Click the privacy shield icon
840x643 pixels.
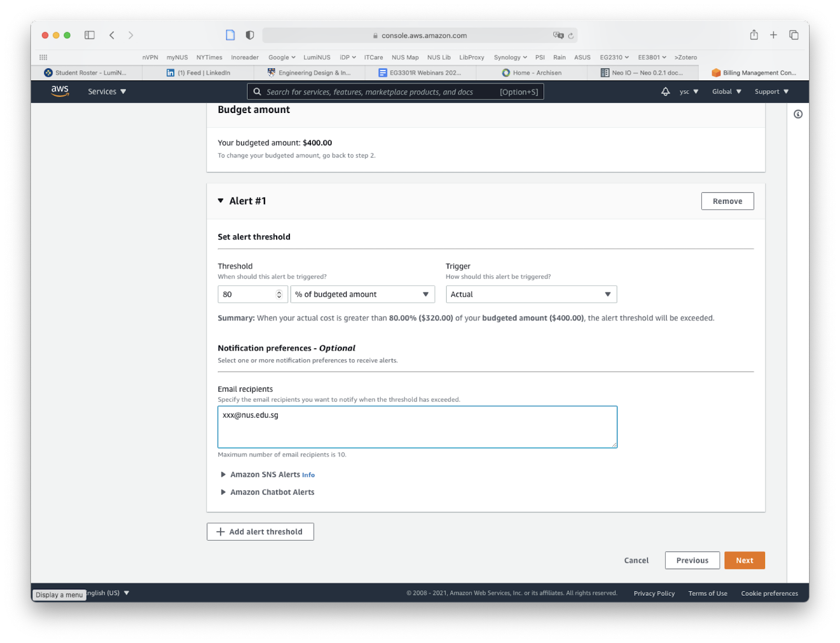click(x=250, y=35)
